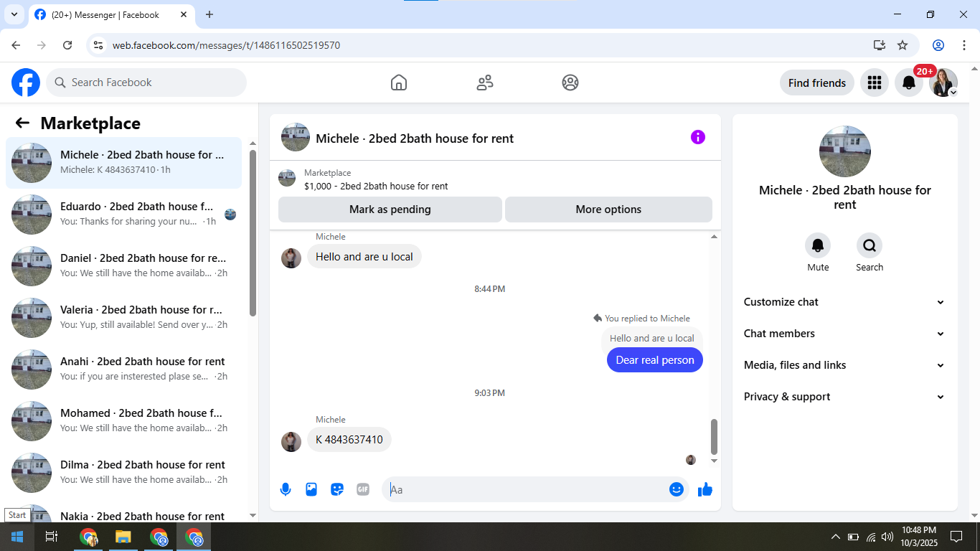This screenshot has height=551, width=980.
Task: Click Find friends button
Action: click(817, 83)
